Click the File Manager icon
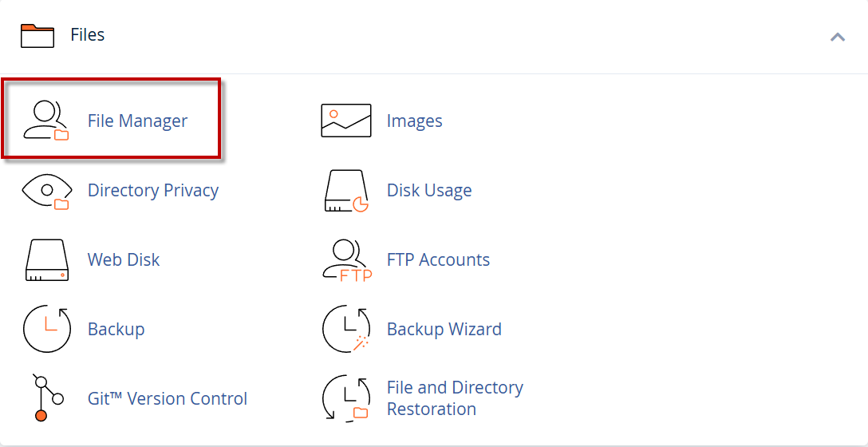This screenshot has height=447, width=868. (x=45, y=121)
